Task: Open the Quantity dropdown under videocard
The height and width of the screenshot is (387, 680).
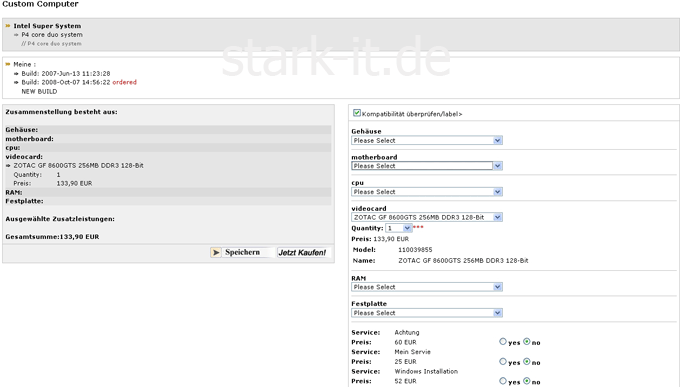Action: (x=399, y=228)
